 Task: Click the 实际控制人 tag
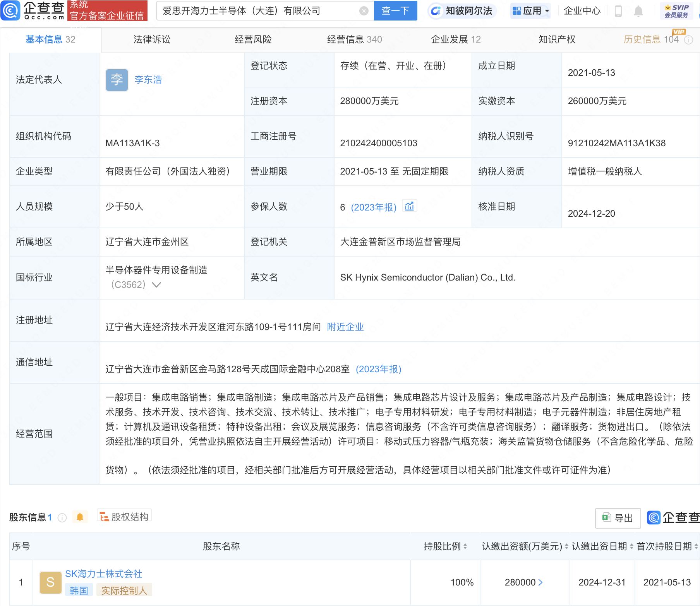(124, 591)
